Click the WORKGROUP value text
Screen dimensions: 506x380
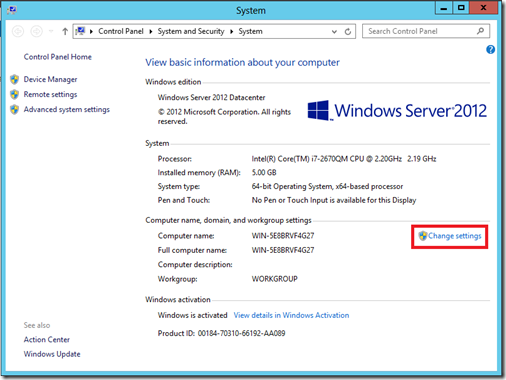pos(275,279)
